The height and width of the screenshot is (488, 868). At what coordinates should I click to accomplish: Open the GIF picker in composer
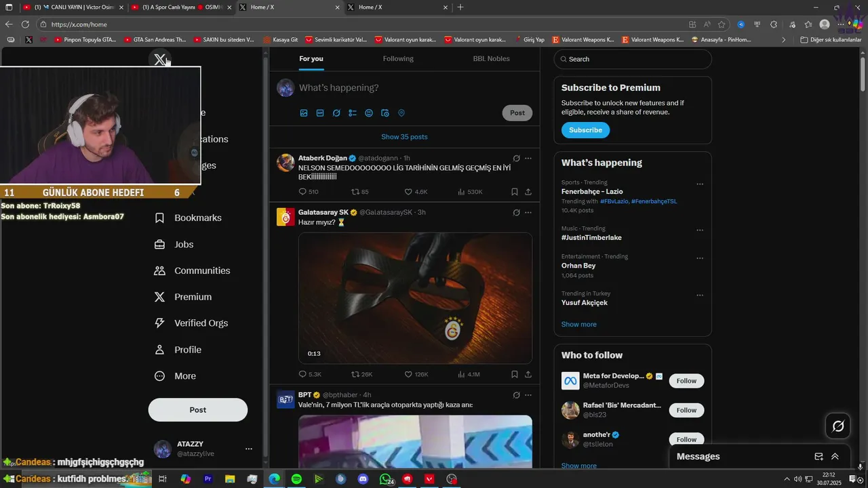pos(320,113)
